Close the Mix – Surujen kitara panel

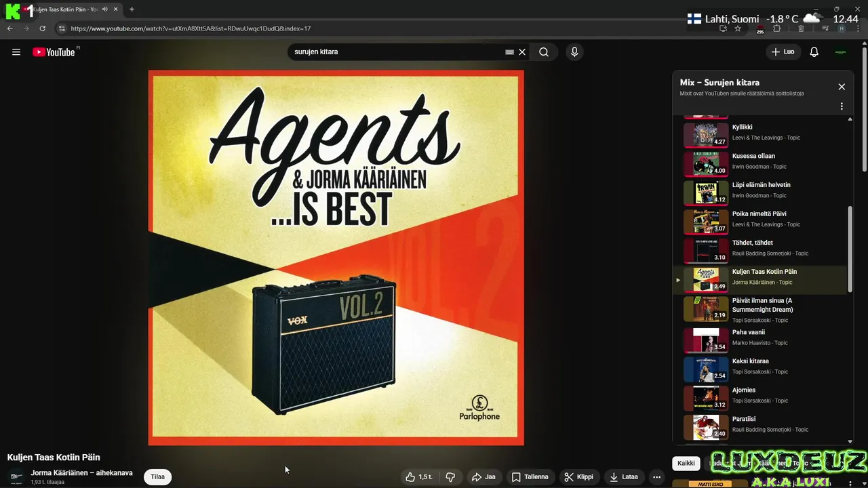click(842, 87)
